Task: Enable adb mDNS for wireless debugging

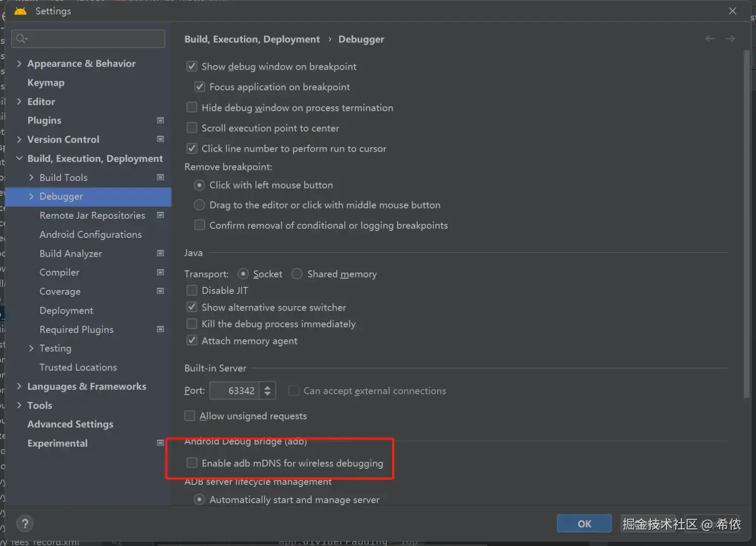Action: click(x=192, y=462)
